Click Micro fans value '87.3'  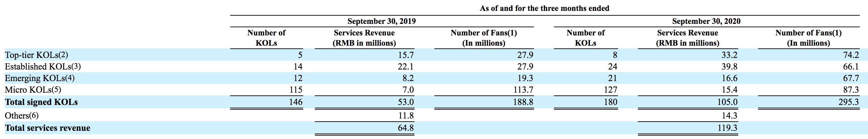851,90
